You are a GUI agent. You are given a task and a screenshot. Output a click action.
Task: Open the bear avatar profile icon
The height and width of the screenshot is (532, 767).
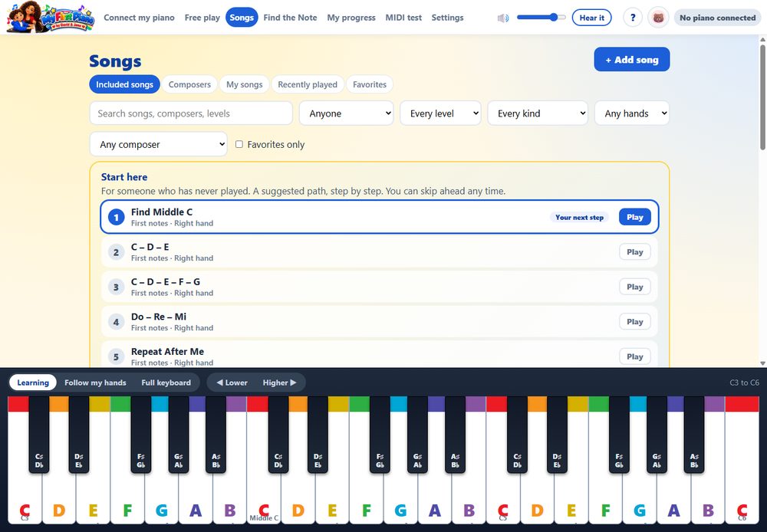click(x=658, y=18)
